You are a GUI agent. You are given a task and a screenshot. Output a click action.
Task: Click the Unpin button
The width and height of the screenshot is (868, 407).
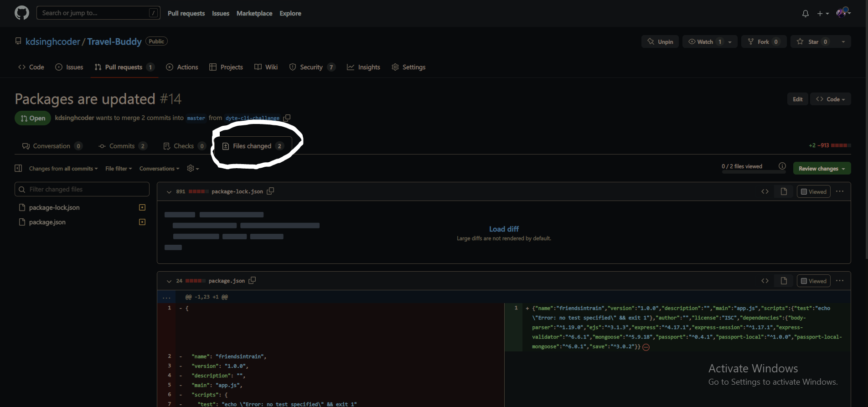[x=660, y=41]
